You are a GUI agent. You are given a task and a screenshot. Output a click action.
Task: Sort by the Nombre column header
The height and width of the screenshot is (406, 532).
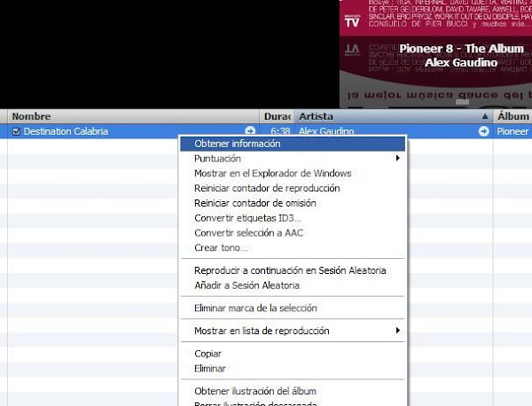[x=133, y=116]
